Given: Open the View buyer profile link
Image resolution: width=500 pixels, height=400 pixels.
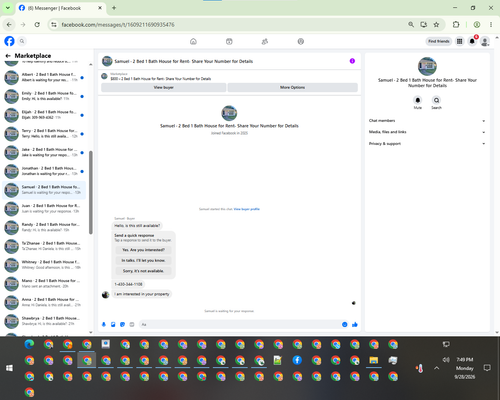Looking at the screenshot, I should click(247, 209).
